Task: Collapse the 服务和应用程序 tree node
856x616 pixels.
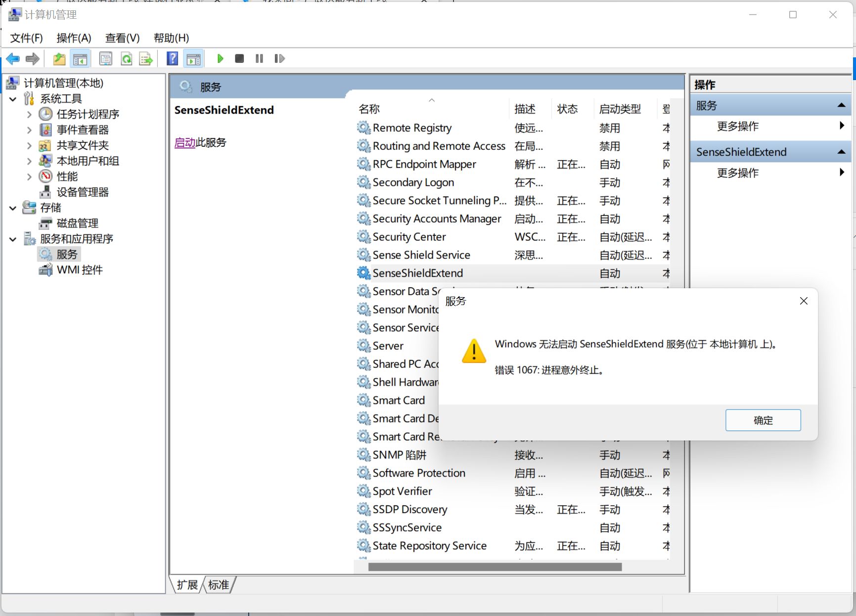Action: [13, 239]
